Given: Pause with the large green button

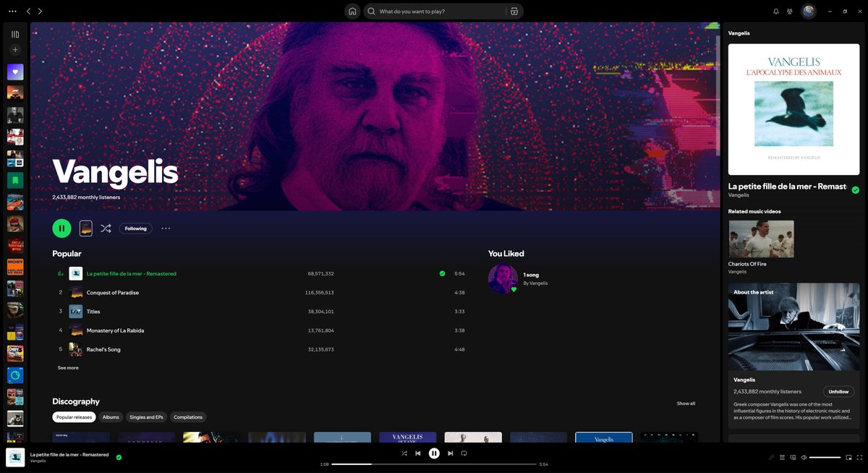Looking at the screenshot, I should click(61, 229).
